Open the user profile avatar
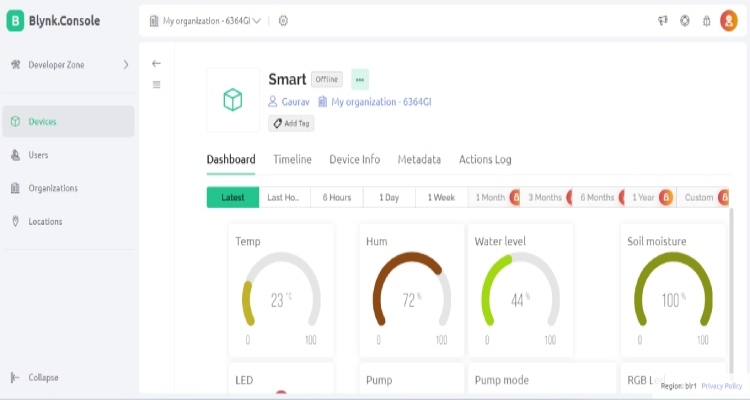Image resolution: width=750 pixels, height=400 pixels. pyautogui.click(x=729, y=21)
